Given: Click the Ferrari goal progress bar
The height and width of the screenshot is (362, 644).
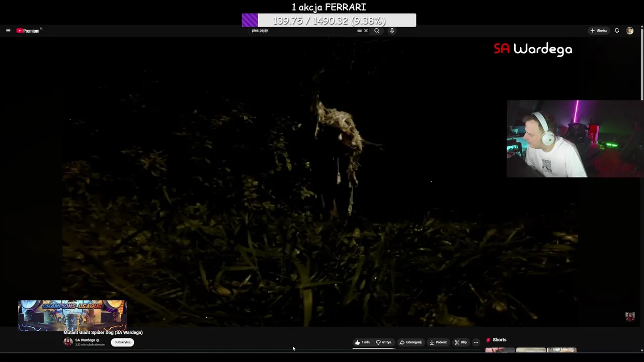Looking at the screenshot, I should (x=329, y=20).
